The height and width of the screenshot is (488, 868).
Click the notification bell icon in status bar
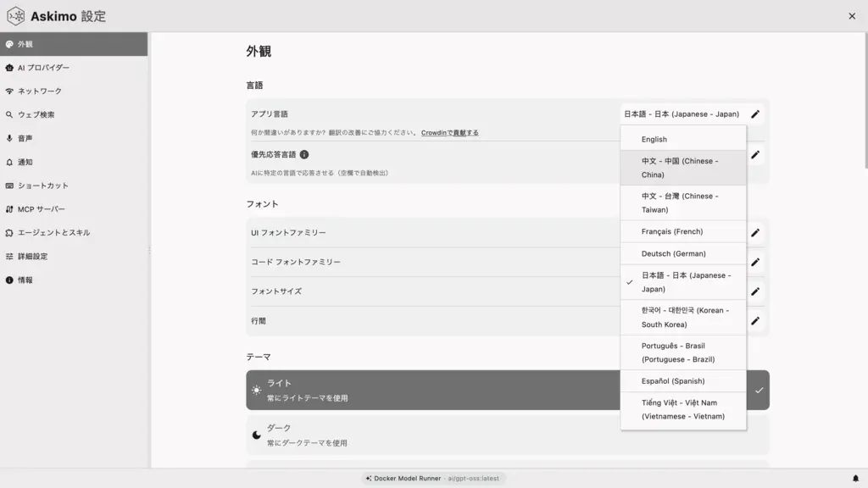[855, 479]
